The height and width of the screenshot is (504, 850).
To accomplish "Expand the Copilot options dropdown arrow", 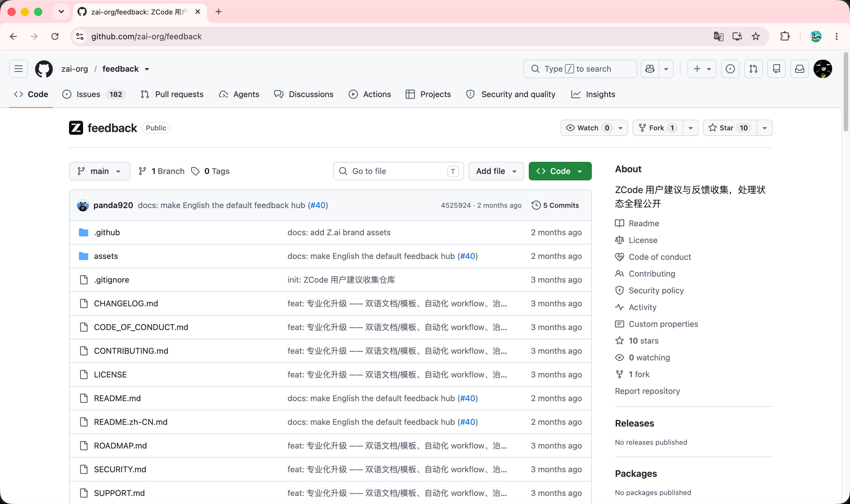I will 666,69.
